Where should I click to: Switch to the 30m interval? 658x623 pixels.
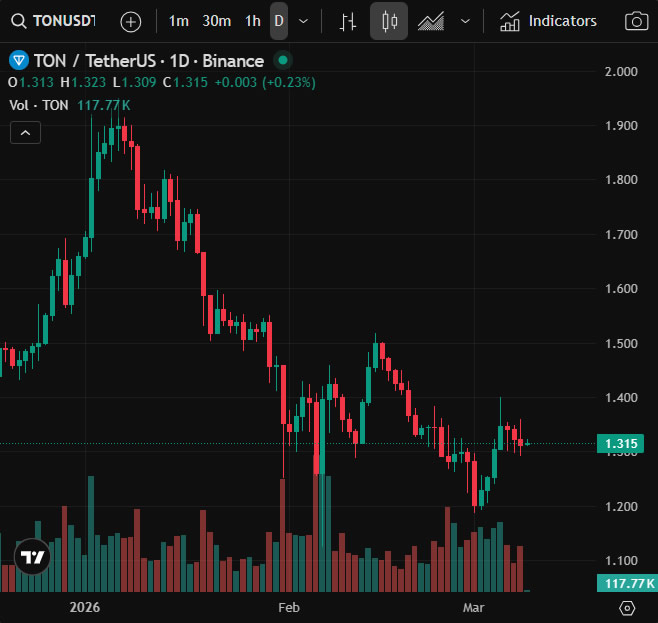click(x=217, y=21)
